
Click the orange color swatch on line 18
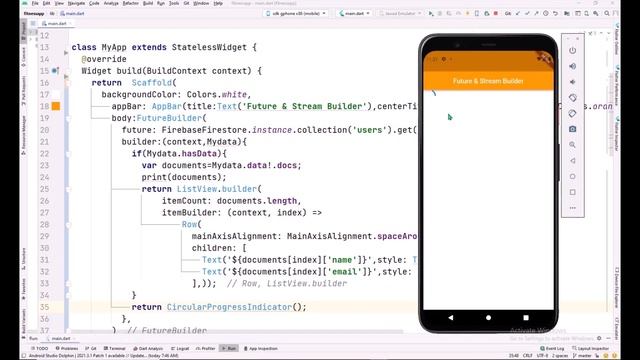click(56, 106)
